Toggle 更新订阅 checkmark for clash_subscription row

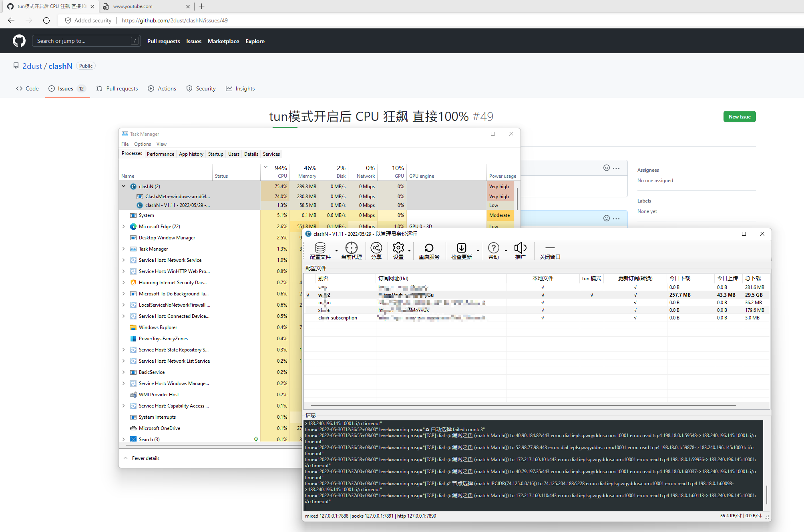[635, 317]
